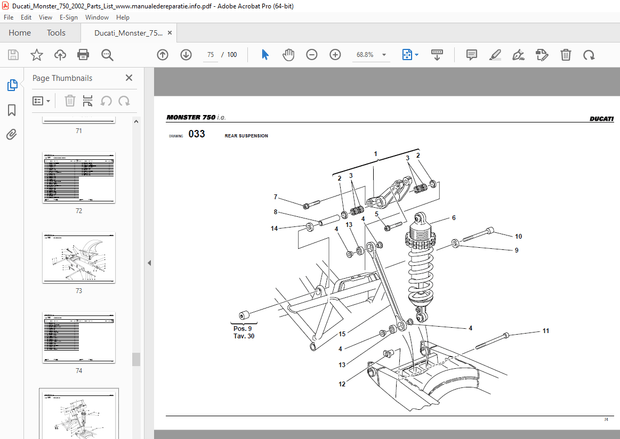Click the 'REAR SUSPENSION' heading text
The width and height of the screenshot is (620, 439).
pyautogui.click(x=246, y=136)
